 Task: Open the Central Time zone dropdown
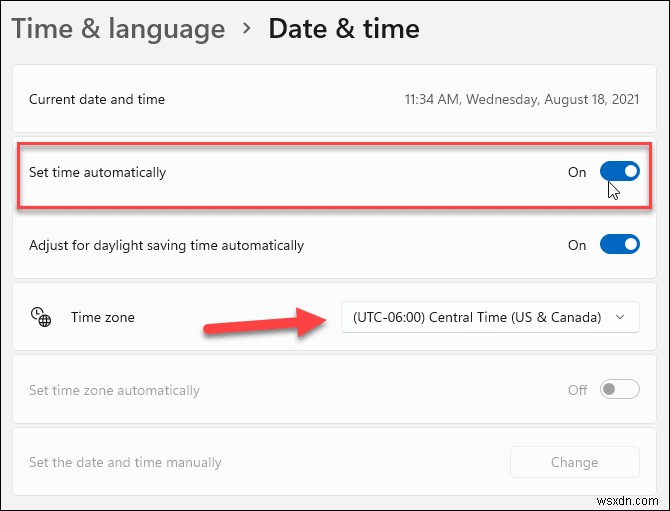[489, 317]
